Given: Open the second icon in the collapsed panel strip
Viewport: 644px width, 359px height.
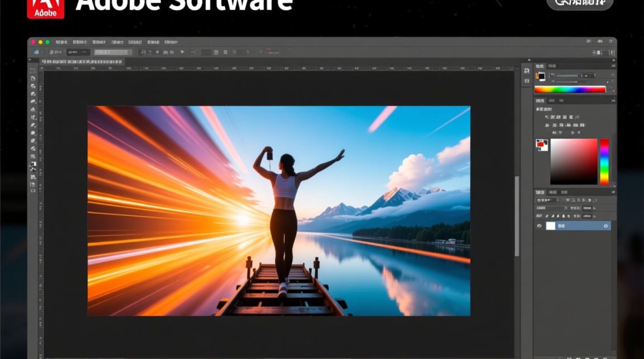Looking at the screenshot, I should click(527, 81).
